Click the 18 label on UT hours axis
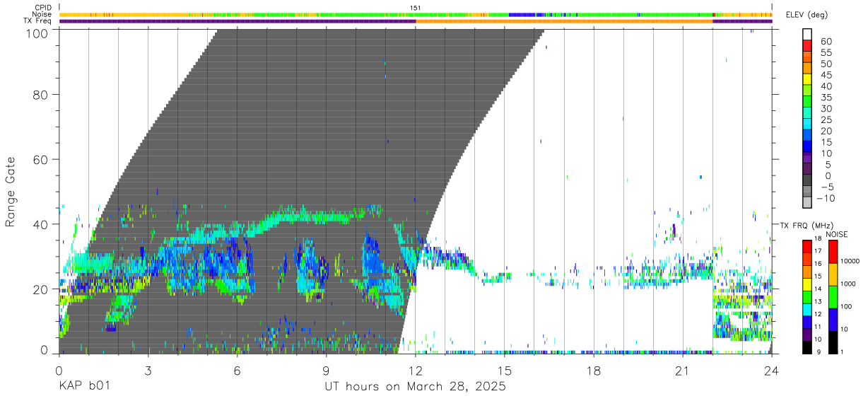 pos(594,370)
